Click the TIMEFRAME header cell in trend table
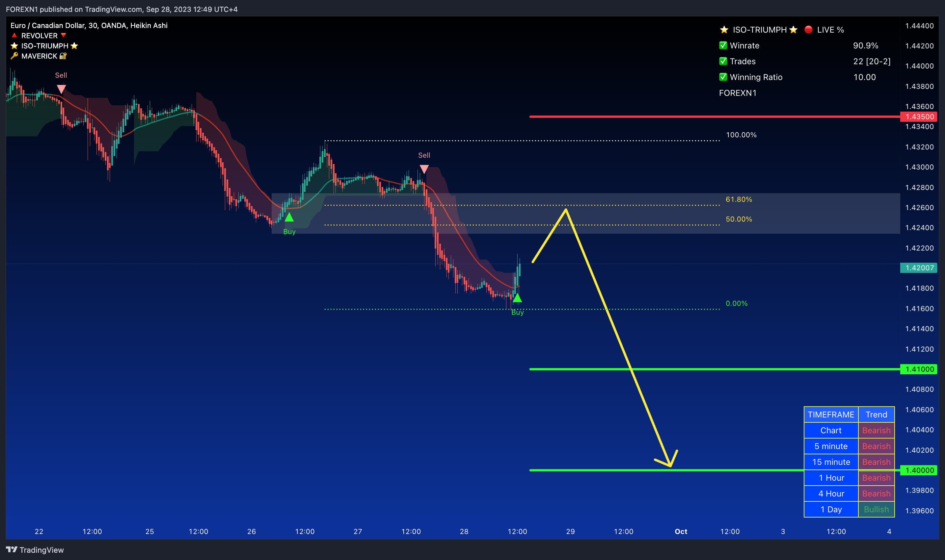This screenshot has height=560, width=945. pyautogui.click(x=831, y=414)
